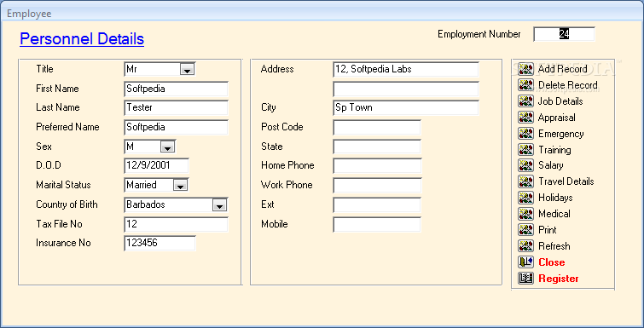The image size is (644, 328).
Task: Click the Add Record icon
Action: pos(525,69)
